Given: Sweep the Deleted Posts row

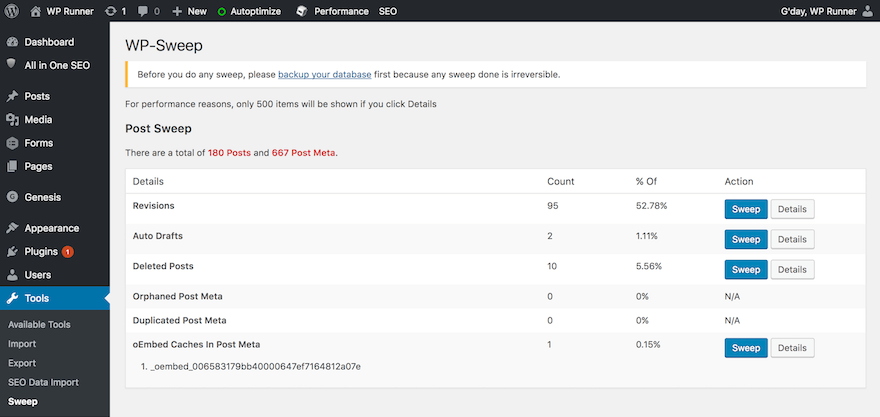Looking at the screenshot, I should [746, 269].
